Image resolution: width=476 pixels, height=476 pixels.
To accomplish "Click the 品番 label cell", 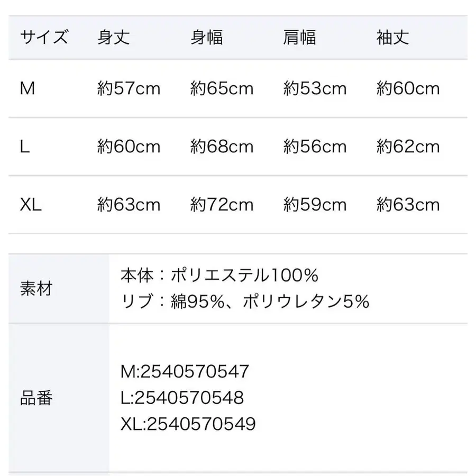I will [x=36, y=398].
